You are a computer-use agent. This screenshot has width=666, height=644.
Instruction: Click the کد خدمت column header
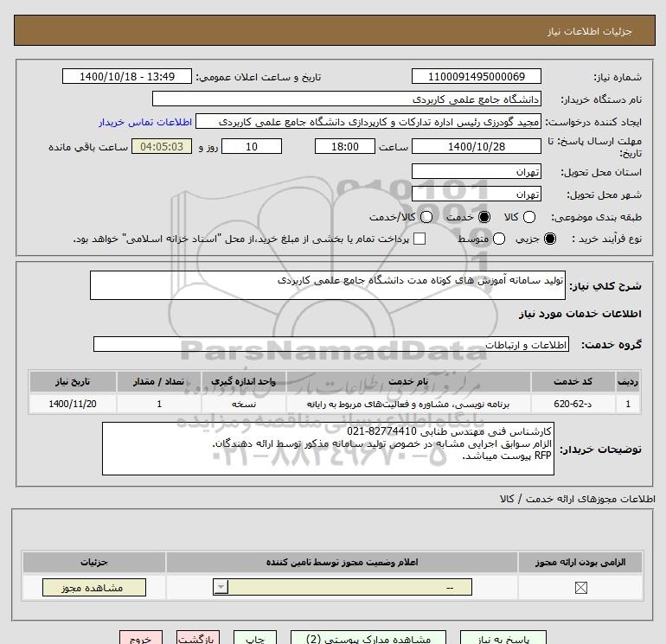pos(573,381)
